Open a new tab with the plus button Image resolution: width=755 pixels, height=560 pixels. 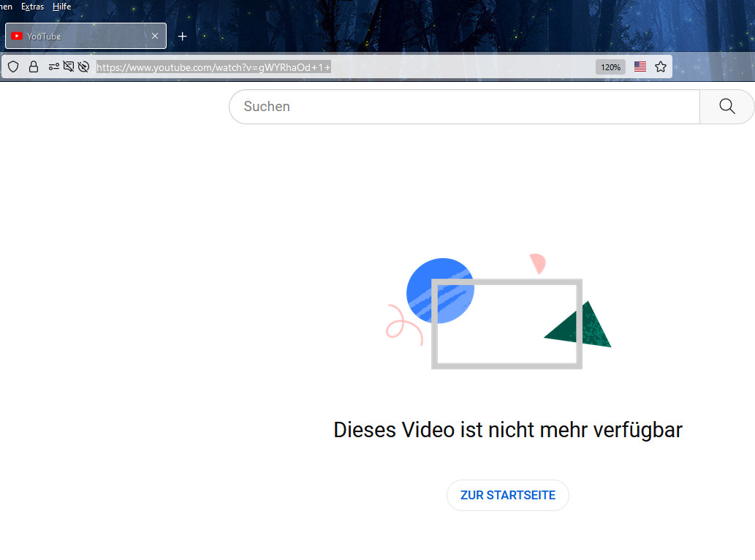[x=183, y=36]
